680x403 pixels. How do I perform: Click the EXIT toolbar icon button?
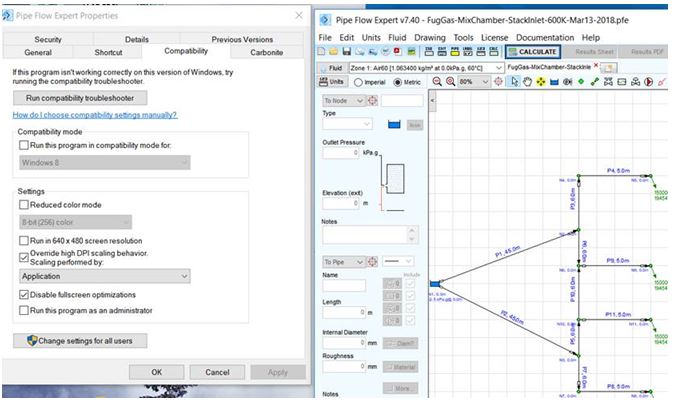[x=441, y=52]
